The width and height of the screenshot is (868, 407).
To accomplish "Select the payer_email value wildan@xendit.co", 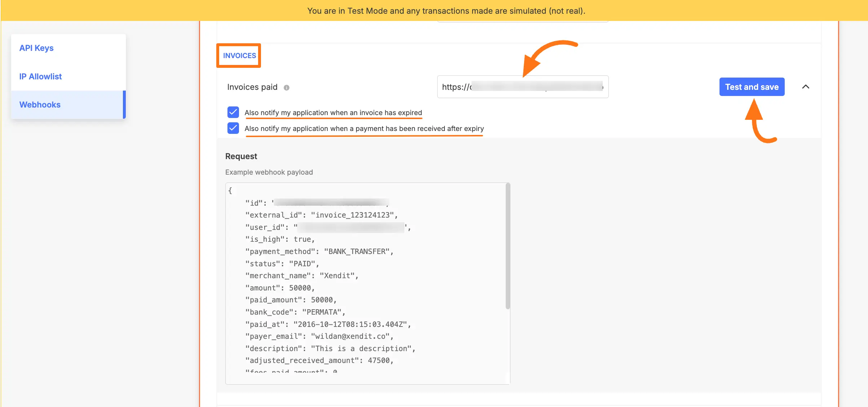I will tap(350, 336).
